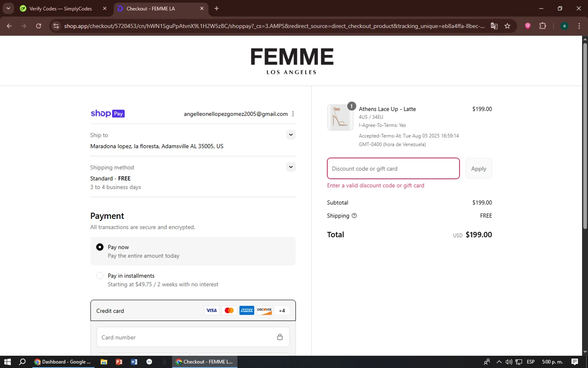The height and width of the screenshot is (368, 588).
Task: Open the notification center icon
Action: pos(575,362)
